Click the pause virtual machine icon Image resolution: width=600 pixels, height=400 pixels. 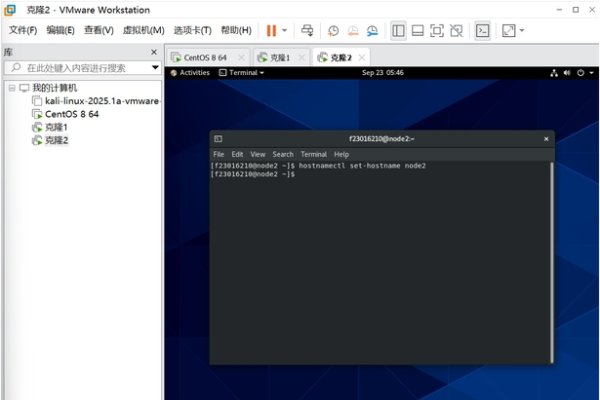click(271, 31)
